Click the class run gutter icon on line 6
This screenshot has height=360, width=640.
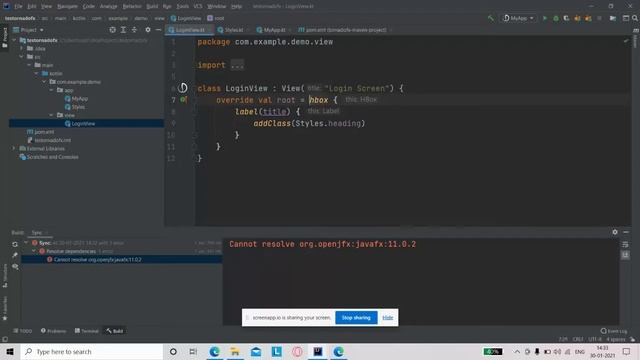tap(183, 88)
